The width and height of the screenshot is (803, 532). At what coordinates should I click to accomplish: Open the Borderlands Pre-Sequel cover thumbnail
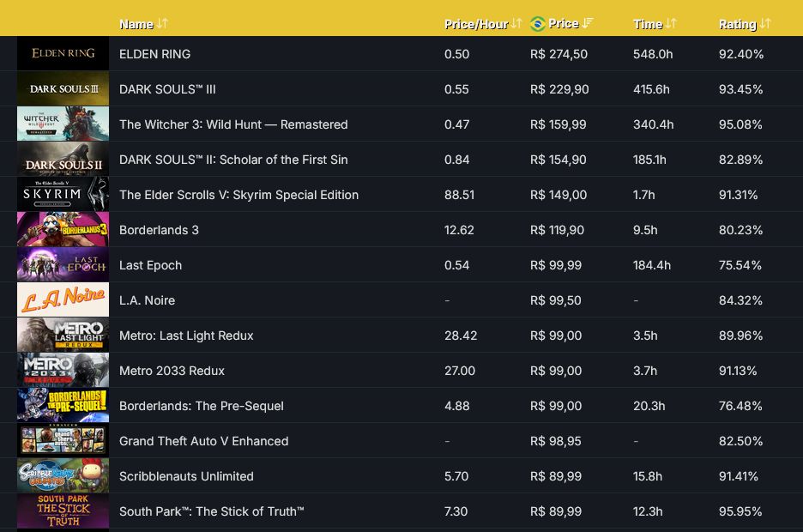63,406
